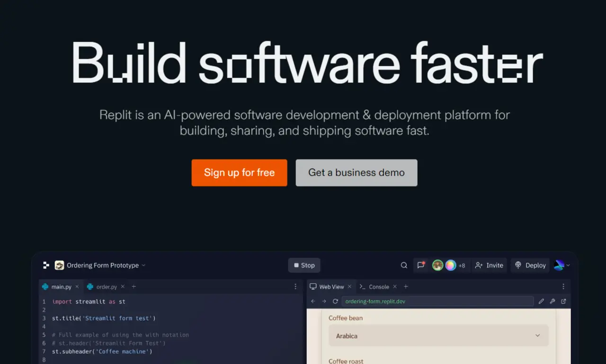This screenshot has height=364, width=606.
Task: Close the order.py tab
Action: pyautogui.click(x=123, y=287)
